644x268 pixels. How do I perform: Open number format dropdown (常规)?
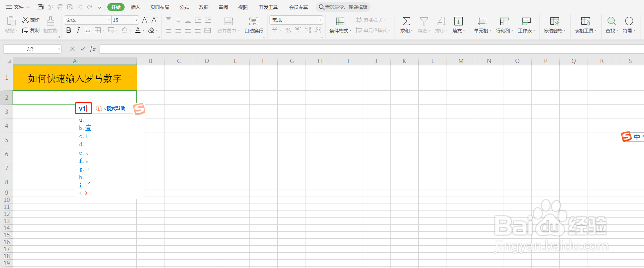click(320, 20)
